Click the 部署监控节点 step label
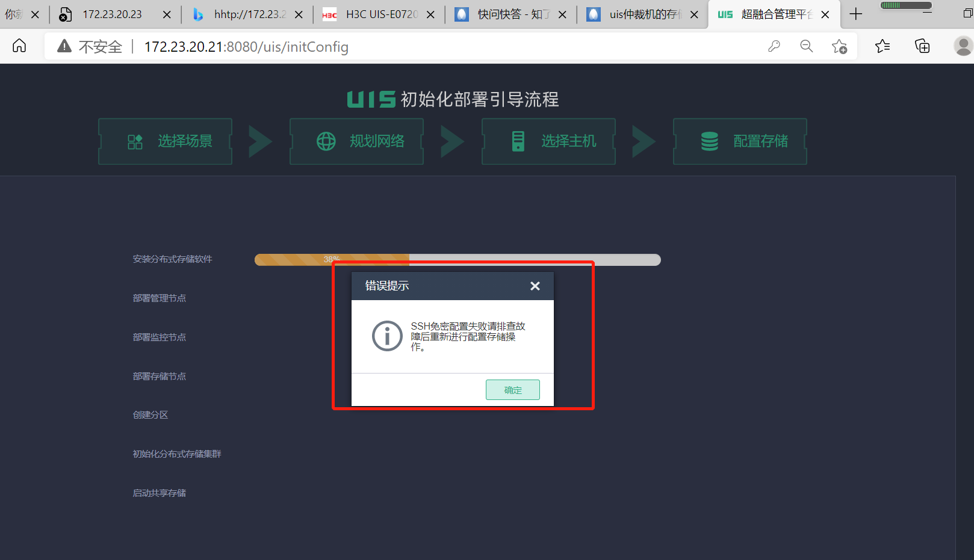The image size is (974, 560). tap(160, 337)
